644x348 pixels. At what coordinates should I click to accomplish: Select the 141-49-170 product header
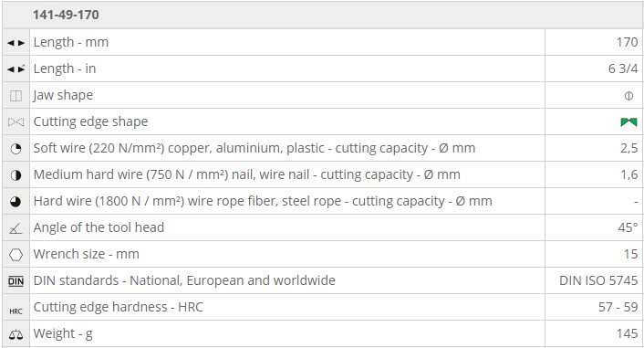[x=66, y=16]
